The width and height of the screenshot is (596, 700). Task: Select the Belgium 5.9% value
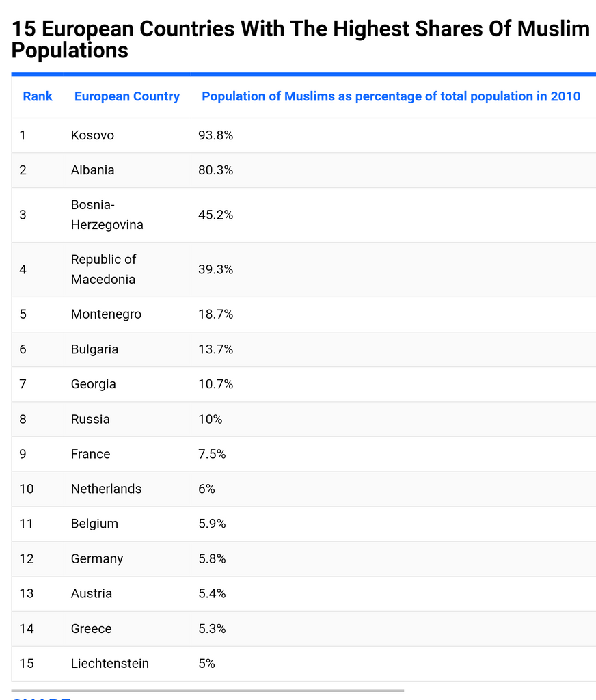(212, 524)
